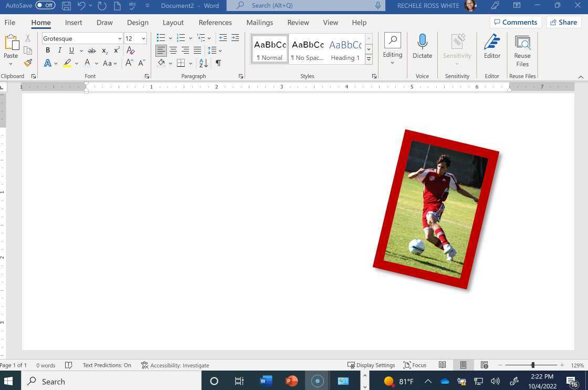This screenshot has height=390, width=588.
Task: Click the Share button
Action: pos(563,22)
